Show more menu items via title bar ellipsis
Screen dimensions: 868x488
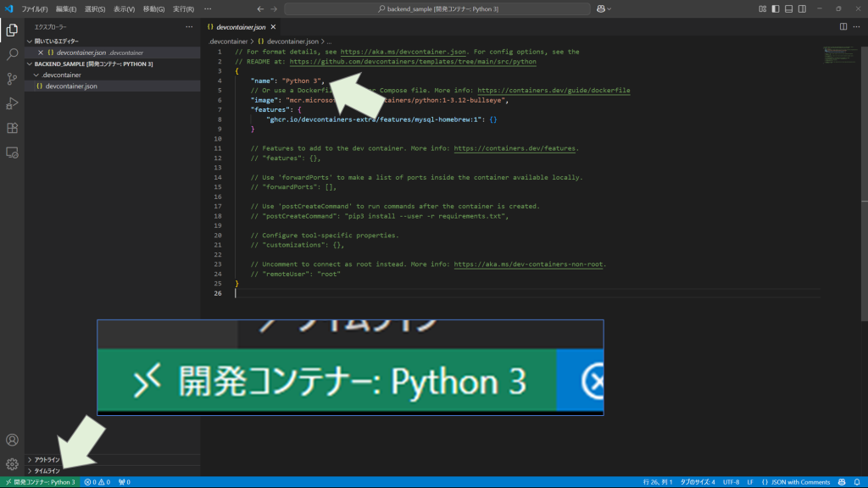(x=208, y=8)
